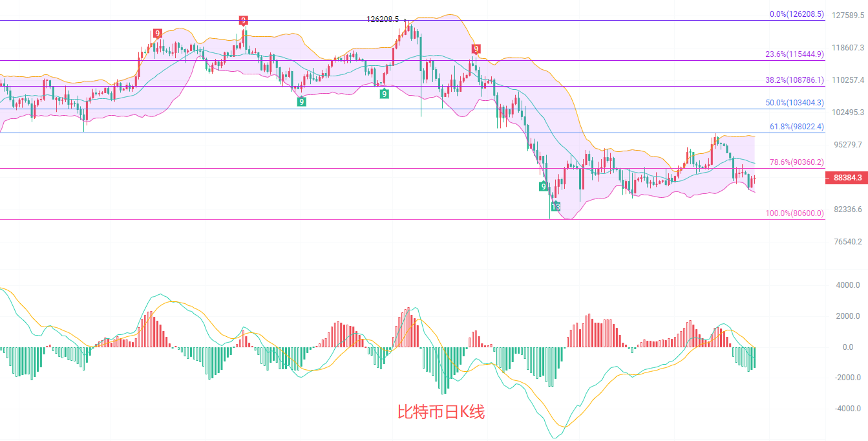Click the leftmost green 9 marker

tap(301, 101)
